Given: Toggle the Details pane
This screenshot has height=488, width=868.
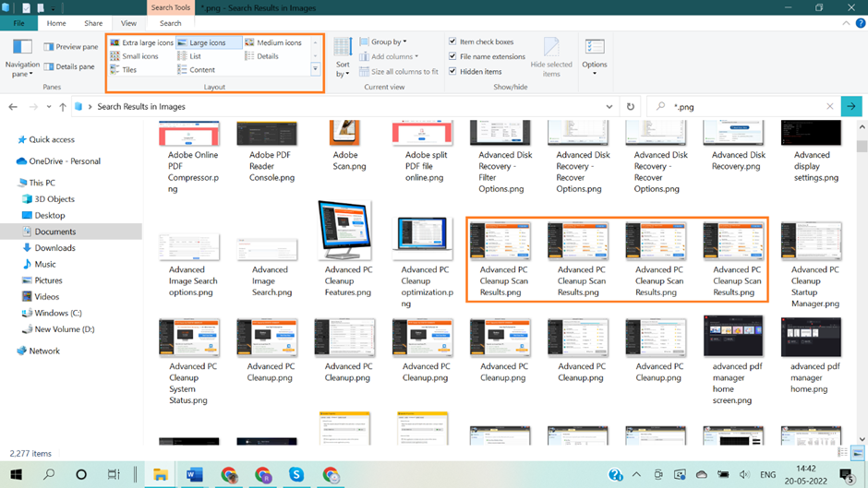Looking at the screenshot, I should pyautogui.click(x=69, y=67).
